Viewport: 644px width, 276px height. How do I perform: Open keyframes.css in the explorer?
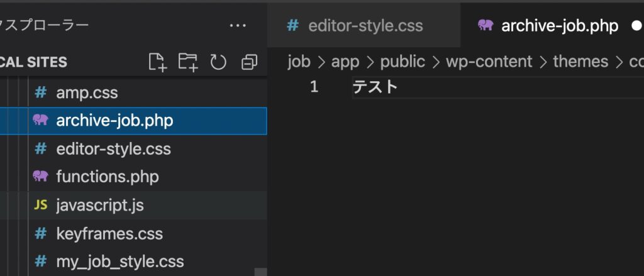pos(109,234)
